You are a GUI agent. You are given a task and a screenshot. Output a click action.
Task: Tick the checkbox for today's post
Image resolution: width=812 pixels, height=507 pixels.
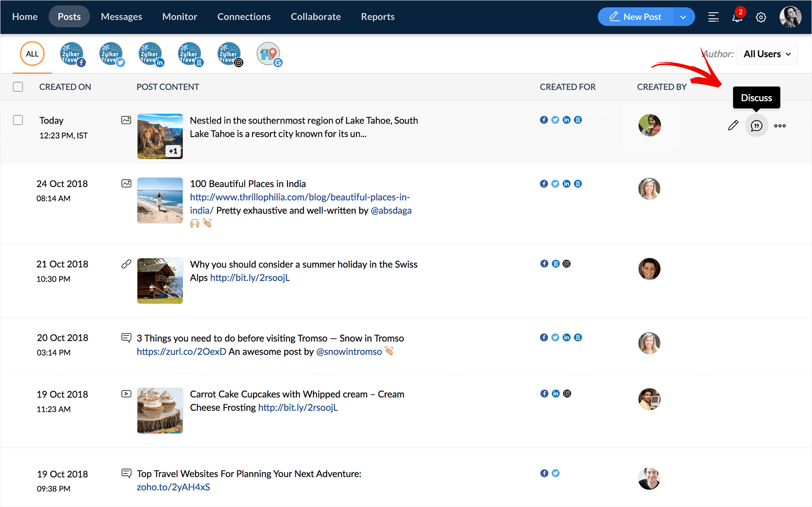click(x=18, y=120)
